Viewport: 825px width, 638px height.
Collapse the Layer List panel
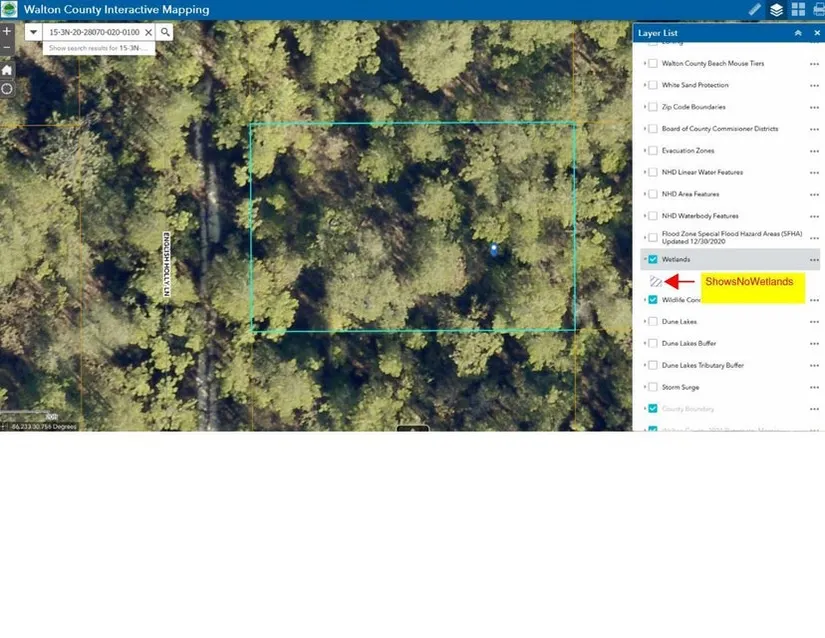pos(797,33)
